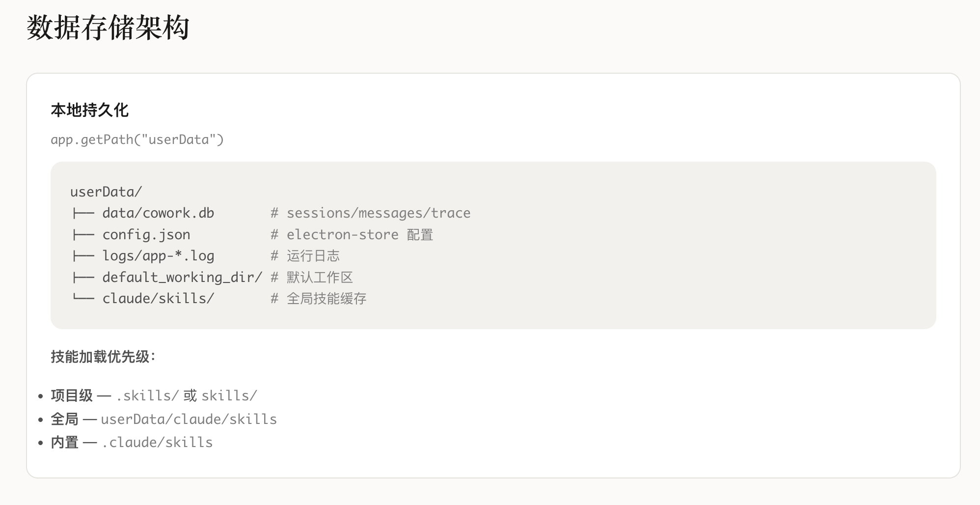Click the 默认工作区 comment
This screenshot has height=505, width=980.
coord(320,278)
